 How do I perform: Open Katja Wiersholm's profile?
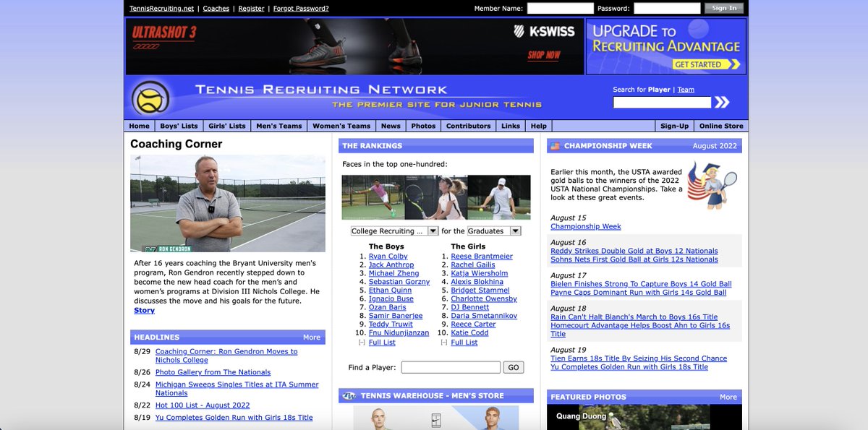[480, 273]
